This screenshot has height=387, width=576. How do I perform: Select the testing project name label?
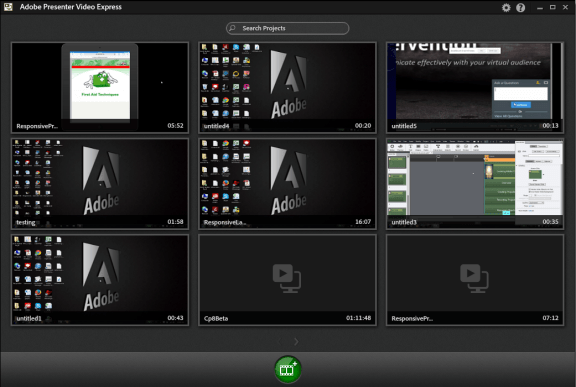26,222
